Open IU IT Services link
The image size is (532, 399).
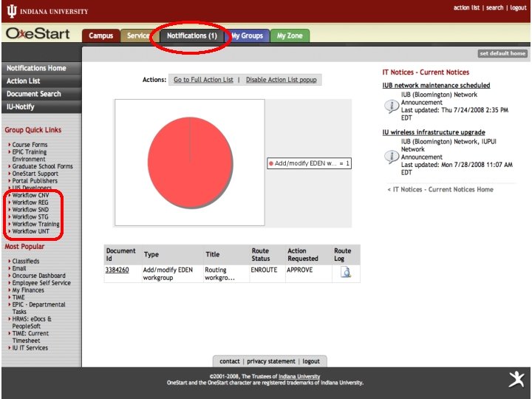(x=30, y=348)
